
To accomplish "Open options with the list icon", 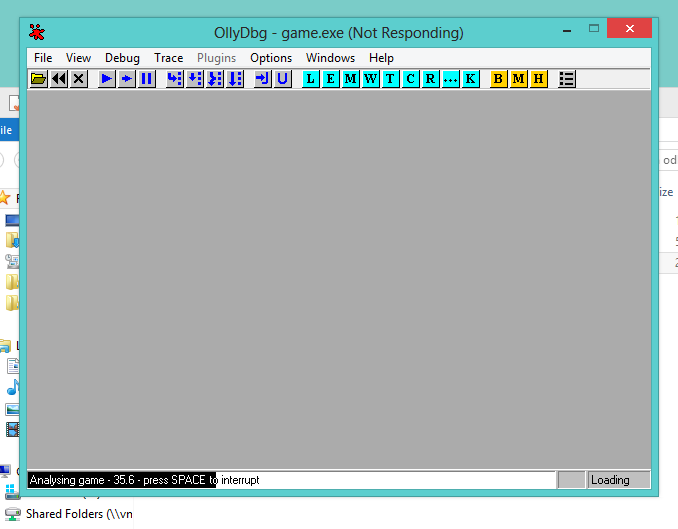I will (x=566, y=79).
